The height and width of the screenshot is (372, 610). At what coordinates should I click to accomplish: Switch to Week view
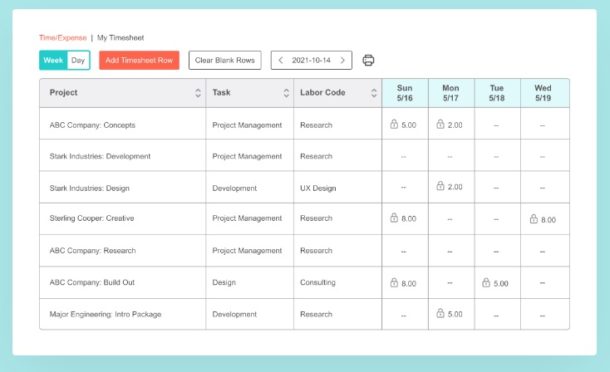[53, 60]
